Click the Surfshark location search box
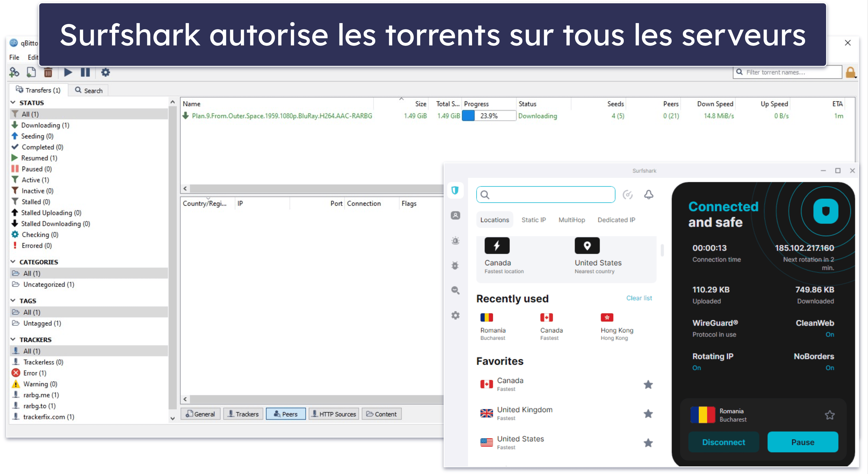 (546, 195)
